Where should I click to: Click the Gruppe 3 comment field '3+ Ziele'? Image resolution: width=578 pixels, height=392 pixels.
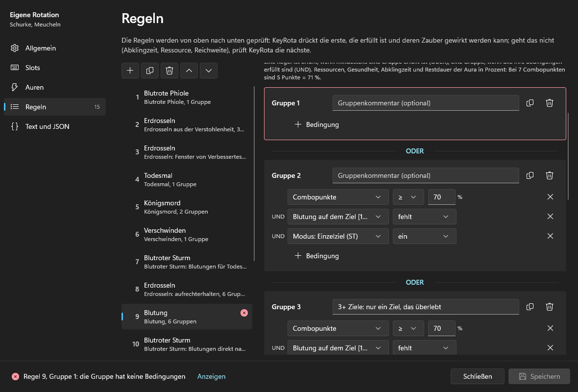426,307
